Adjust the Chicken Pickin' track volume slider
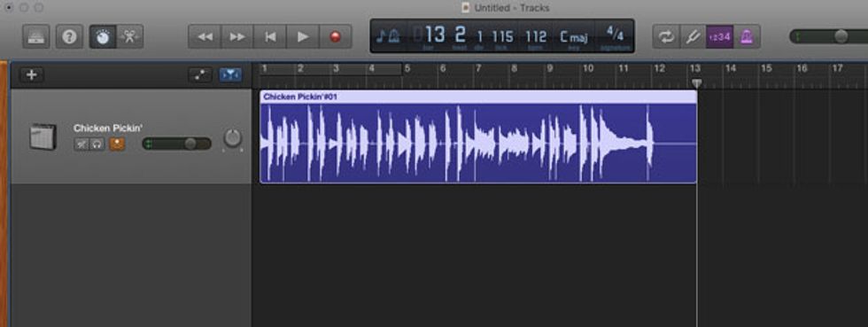 [176, 144]
